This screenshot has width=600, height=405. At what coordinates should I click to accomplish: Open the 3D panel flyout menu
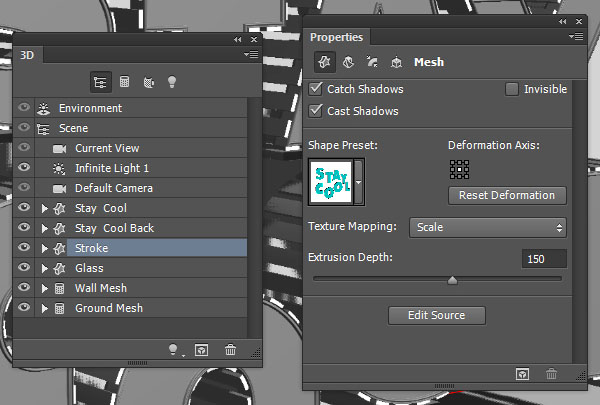click(251, 55)
